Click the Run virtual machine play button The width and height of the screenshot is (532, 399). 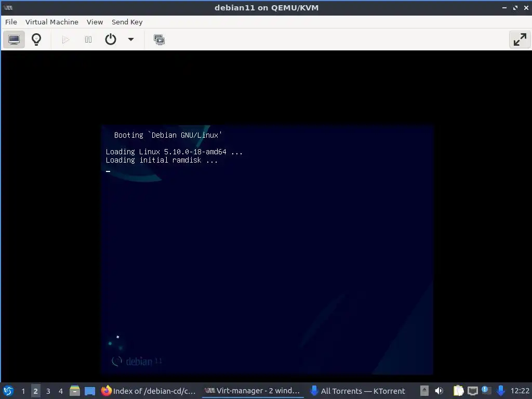point(66,39)
